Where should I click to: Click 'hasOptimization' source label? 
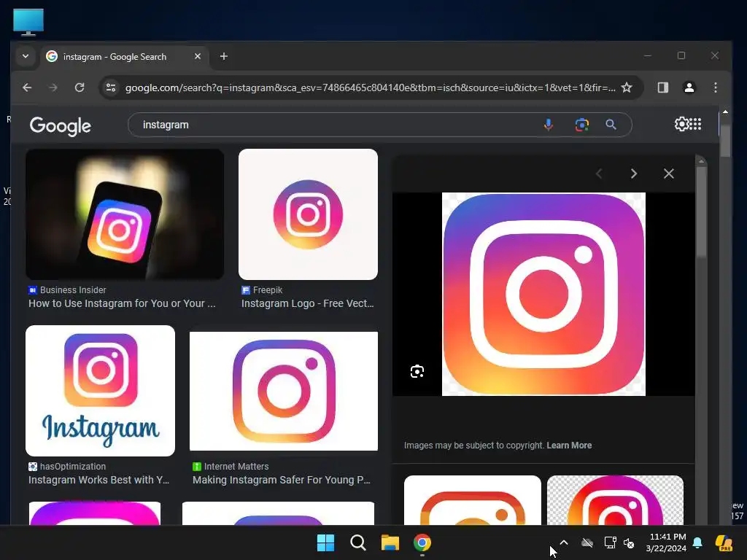click(x=73, y=467)
